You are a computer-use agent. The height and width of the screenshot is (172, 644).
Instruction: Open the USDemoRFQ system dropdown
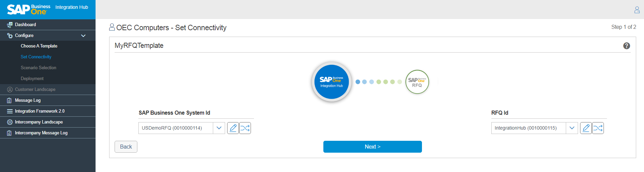coord(219,128)
